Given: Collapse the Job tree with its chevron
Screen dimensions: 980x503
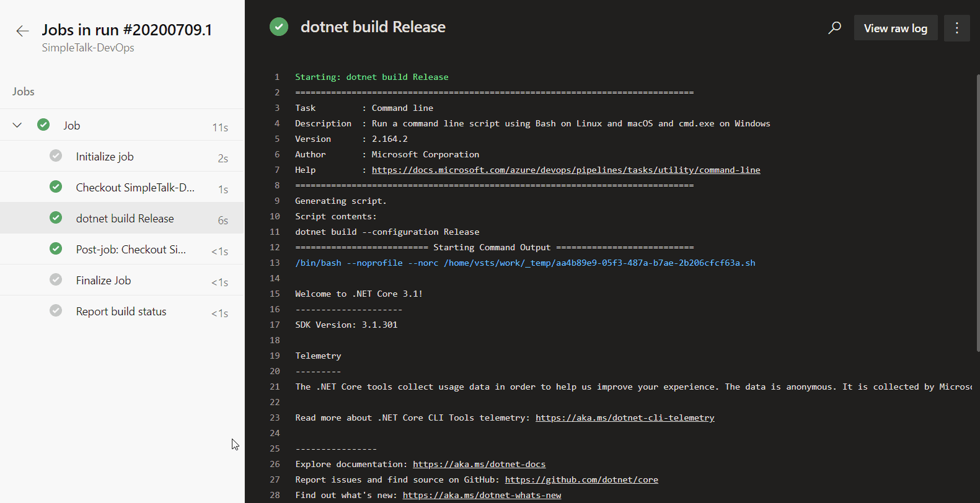Looking at the screenshot, I should click(17, 125).
